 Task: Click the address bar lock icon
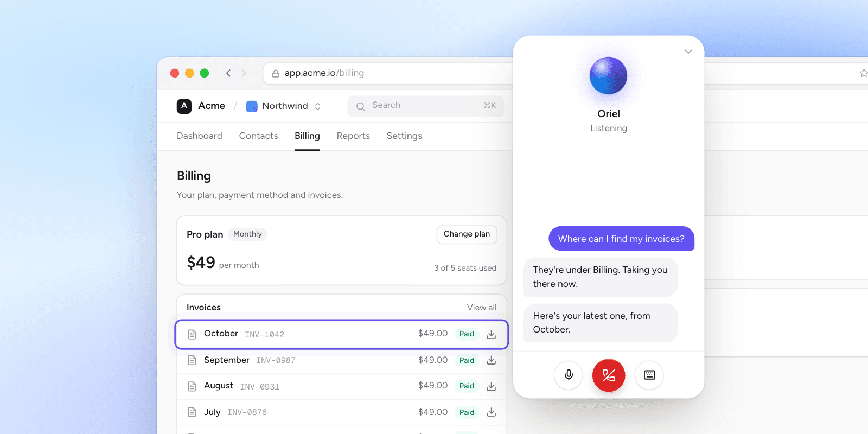(276, 73)
